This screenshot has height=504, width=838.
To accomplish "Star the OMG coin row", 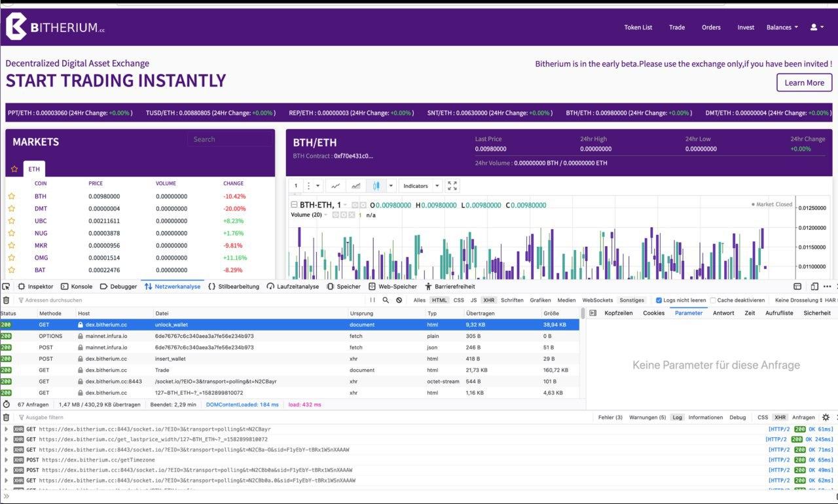I will tap(11, 257).
